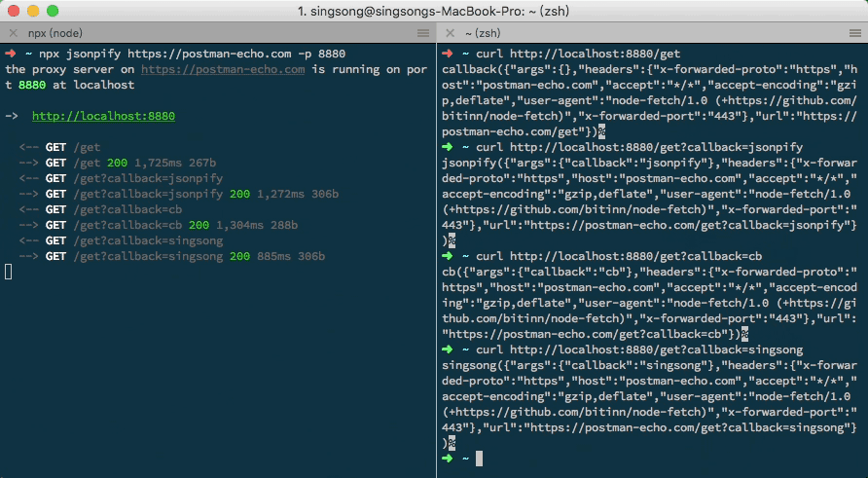Click the request line "<-- GET /get?callback=cb"
Screen dimensions: 868x478
100,209
